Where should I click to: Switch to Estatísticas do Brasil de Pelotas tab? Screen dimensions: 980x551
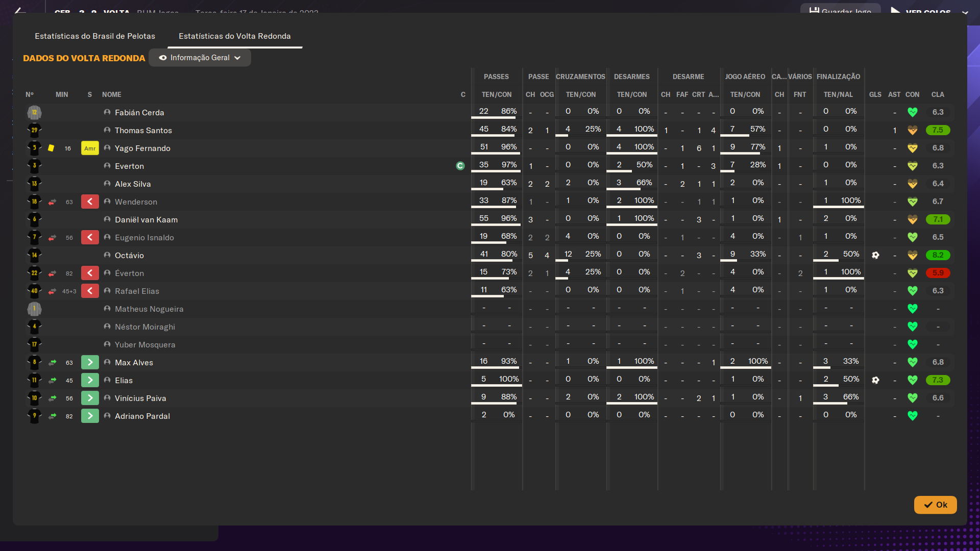tap(95, 36)
